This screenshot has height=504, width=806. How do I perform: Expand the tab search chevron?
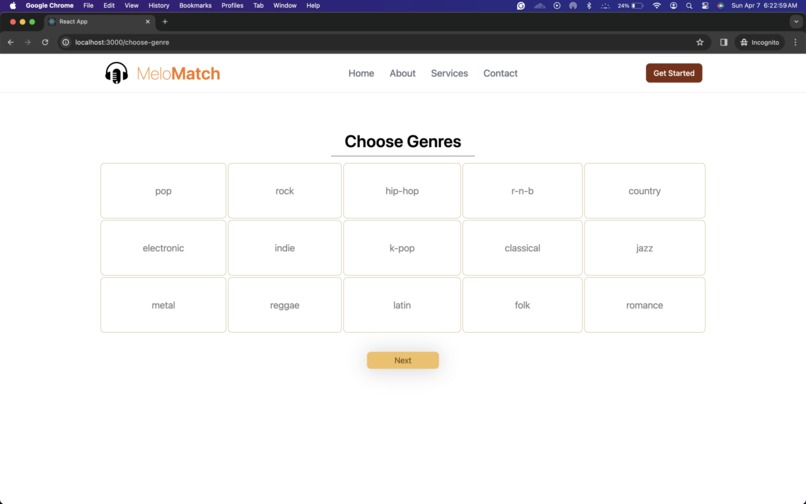(796, 22)
